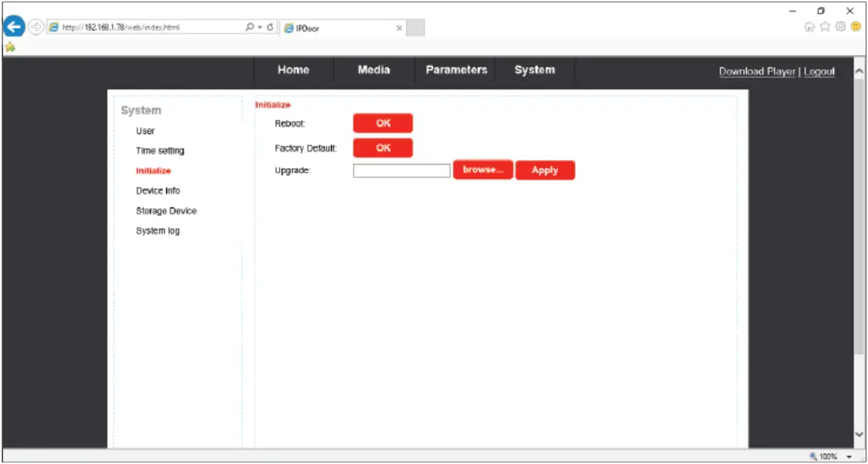
Task: Open Device info in sidebar
Action: pyautogui.click(x=158, y=190)
